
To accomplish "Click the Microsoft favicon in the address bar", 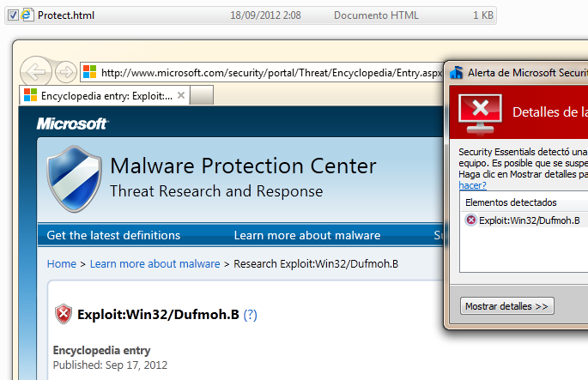I will (89, 72).
